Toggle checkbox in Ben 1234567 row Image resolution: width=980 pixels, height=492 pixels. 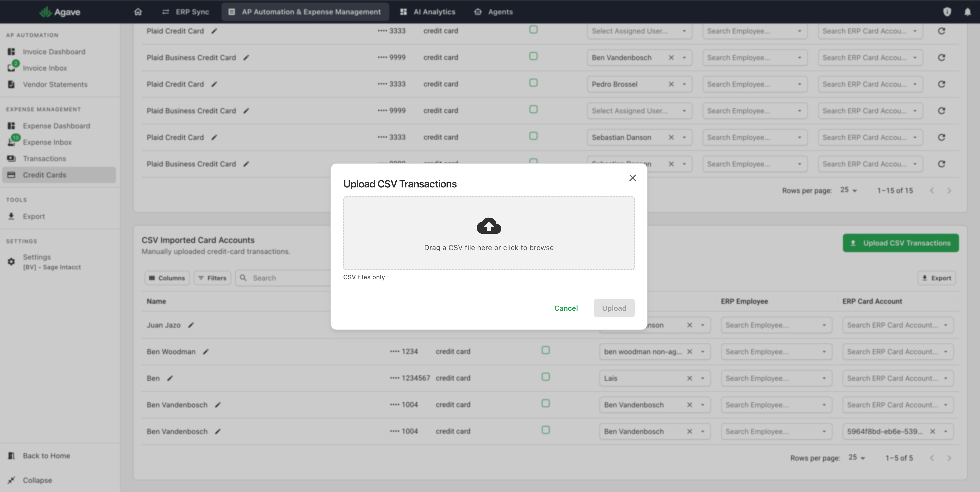click(545, 377)
